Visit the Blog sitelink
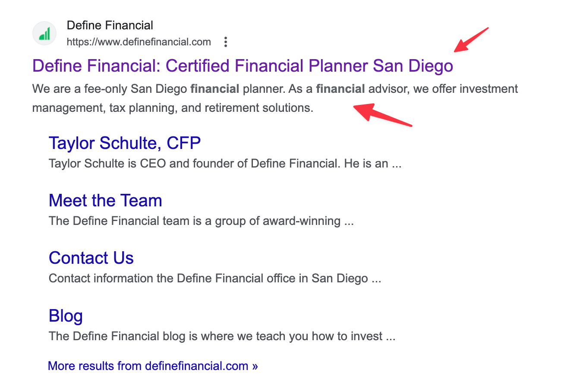Viewport: 561px width, 392px height. [66, 316]
